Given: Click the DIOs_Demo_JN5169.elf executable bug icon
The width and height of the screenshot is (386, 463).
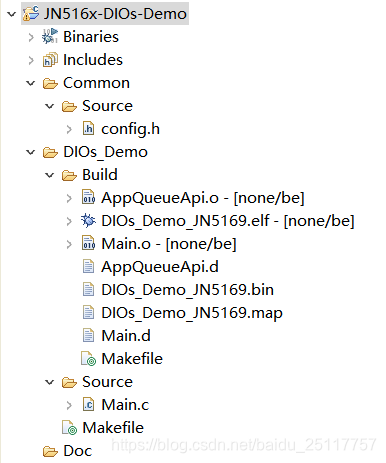Looking at the screenshot, I should coord(88,221).
